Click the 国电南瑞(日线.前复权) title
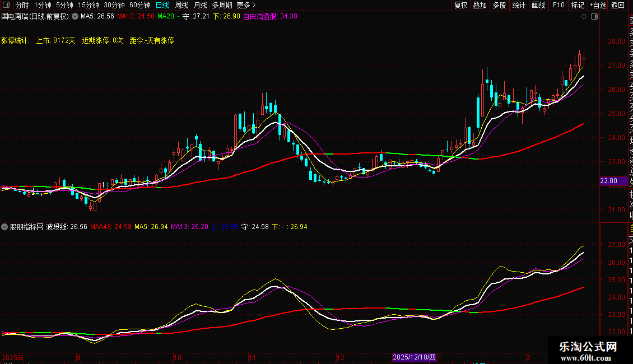633x364 pixels. point(35,17)
